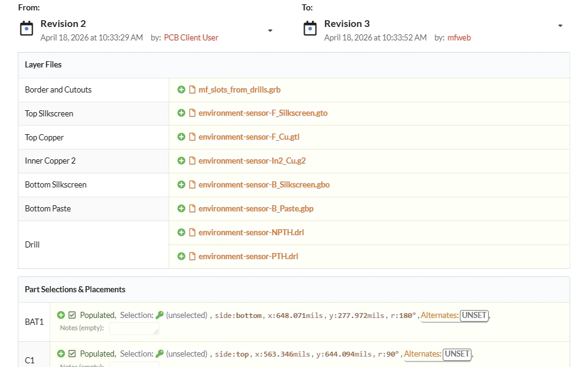Open the To revision dropdown arrow
The image size is (588, 367).
pyautogui.click(x=560, y=26)
